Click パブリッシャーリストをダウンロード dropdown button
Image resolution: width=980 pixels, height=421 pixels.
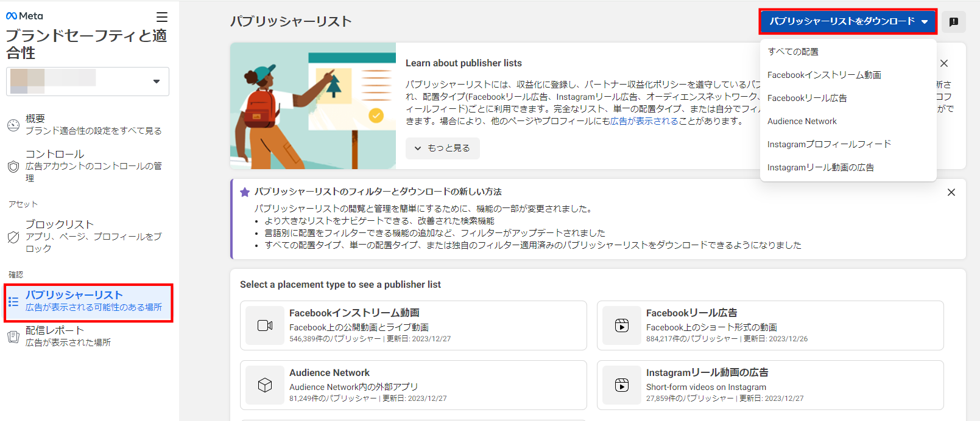(847, 21)
